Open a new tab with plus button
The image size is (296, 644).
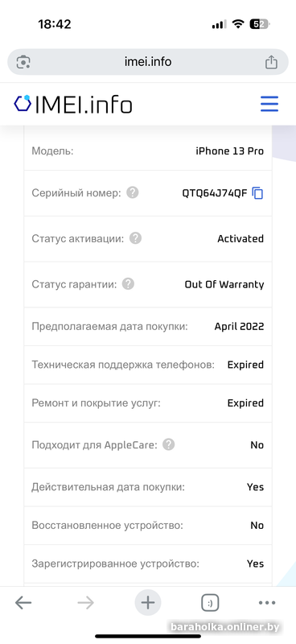click(148, 603)
